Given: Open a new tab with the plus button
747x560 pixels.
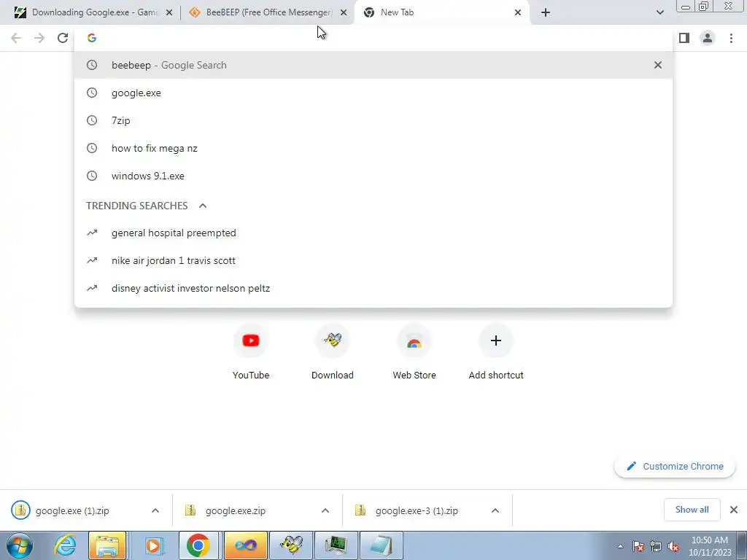Looking at the screenshot, I should click(x=546, y=12).
